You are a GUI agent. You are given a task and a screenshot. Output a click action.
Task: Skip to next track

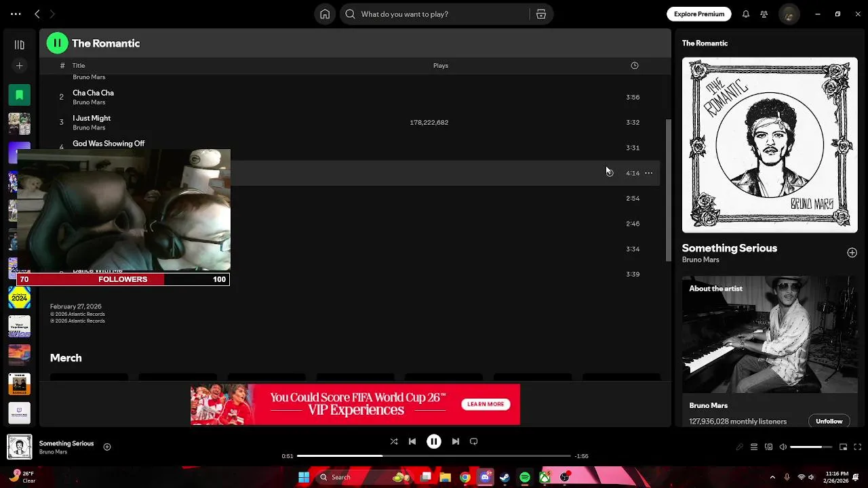coord(456,441)
